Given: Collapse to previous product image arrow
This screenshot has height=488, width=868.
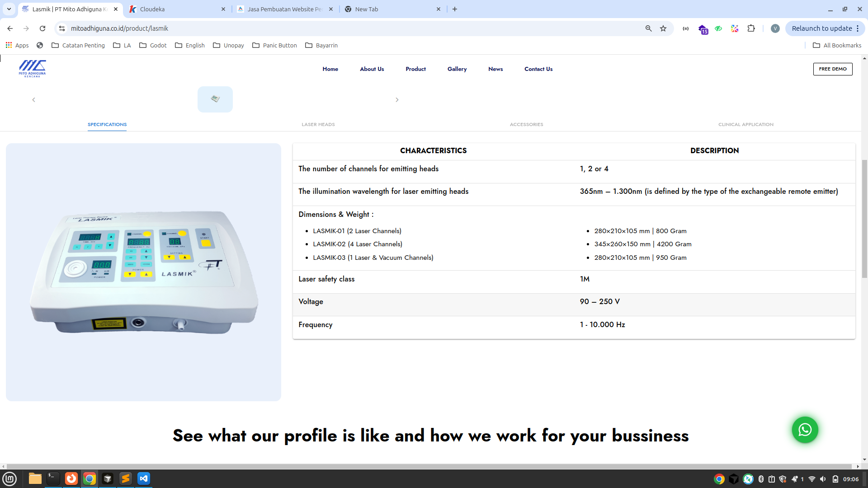Looking at the screenshot, I should tap(33, 99).
